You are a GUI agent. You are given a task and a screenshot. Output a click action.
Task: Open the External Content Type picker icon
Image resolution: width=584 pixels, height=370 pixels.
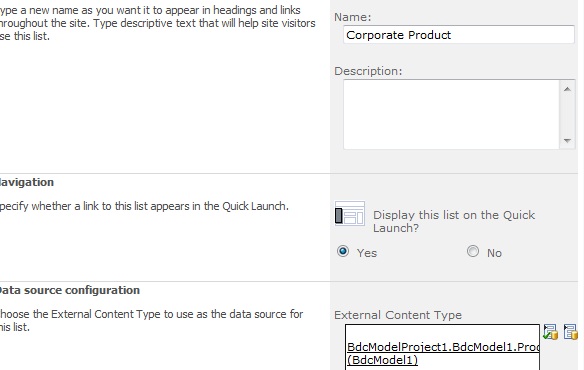point(571,332)
